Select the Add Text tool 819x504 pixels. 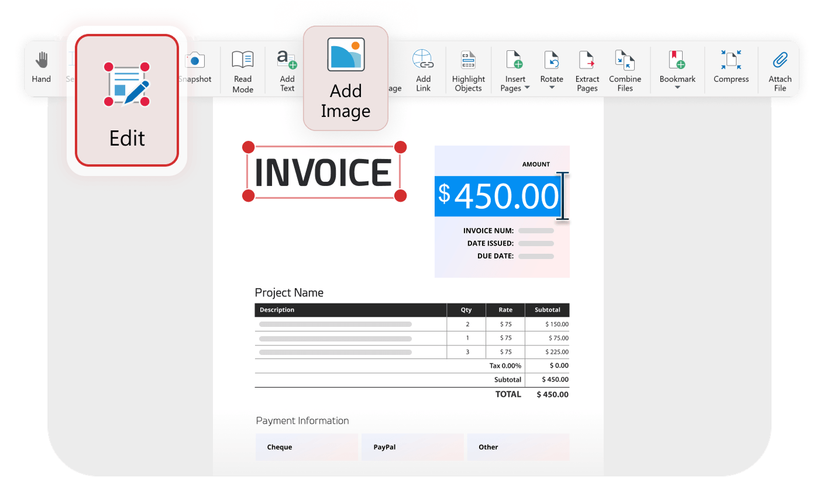287,69
